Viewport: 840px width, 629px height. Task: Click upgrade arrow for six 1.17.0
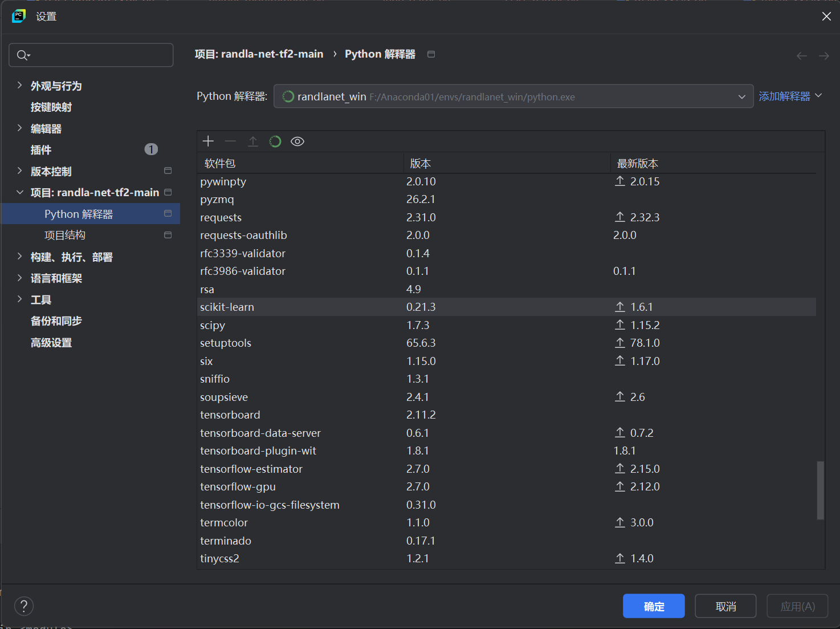click(620, 361)
